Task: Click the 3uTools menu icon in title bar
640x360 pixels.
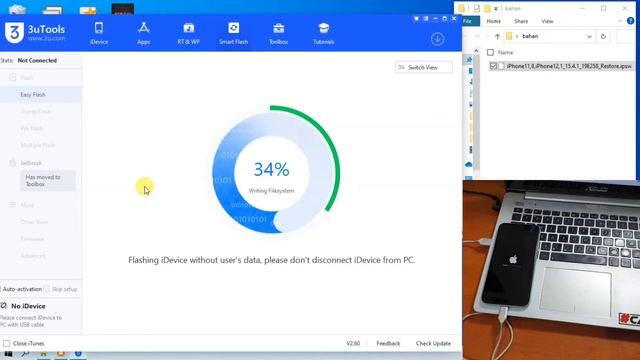Action: [426, 19]
